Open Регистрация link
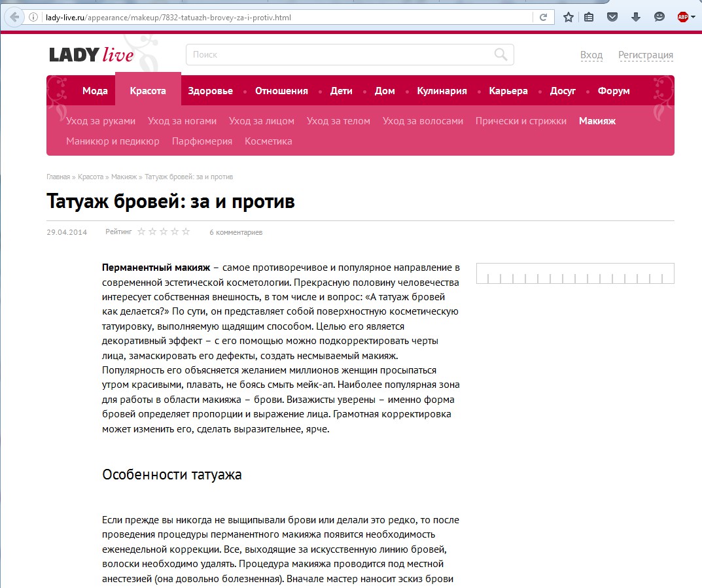702x588 pixels. coord(646,55)
